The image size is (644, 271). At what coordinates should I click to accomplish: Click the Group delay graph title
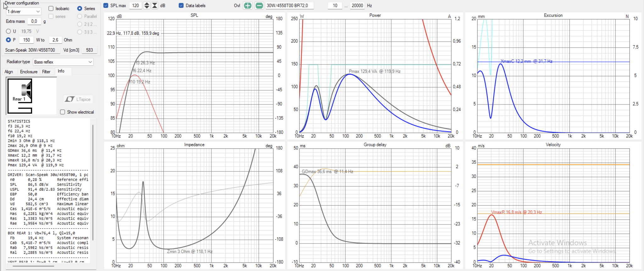(375, 144)
